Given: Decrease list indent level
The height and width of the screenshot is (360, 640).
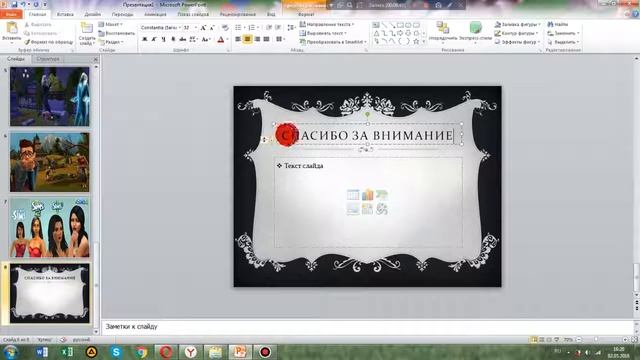Looking at the screenshot, I should (x=269, y=28).
